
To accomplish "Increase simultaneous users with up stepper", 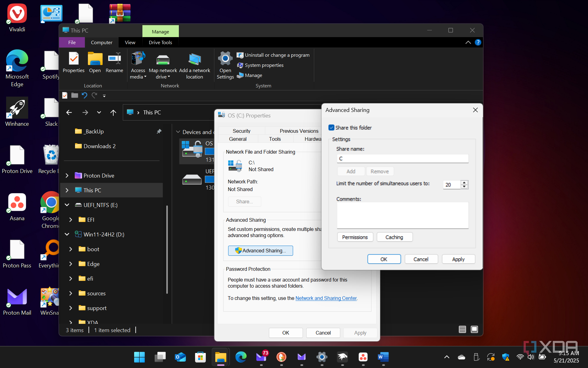I will [x=464, y=182].
